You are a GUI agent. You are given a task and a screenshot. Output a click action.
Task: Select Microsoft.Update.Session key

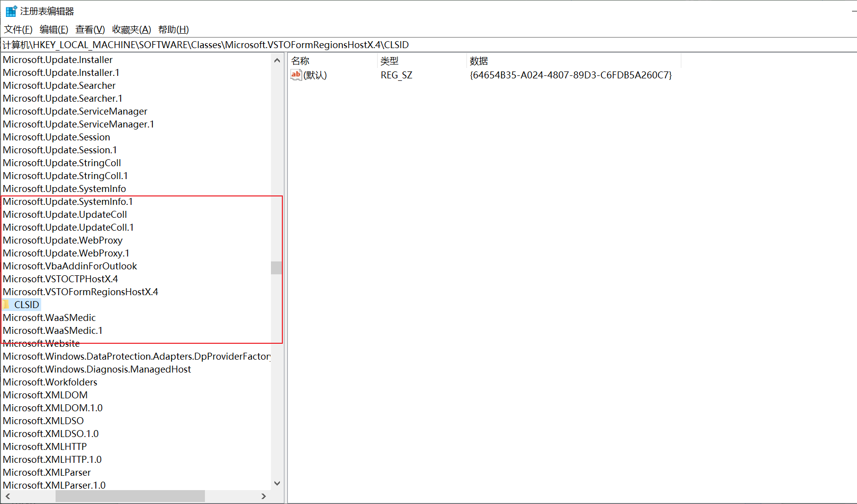[x=57, y=137]
